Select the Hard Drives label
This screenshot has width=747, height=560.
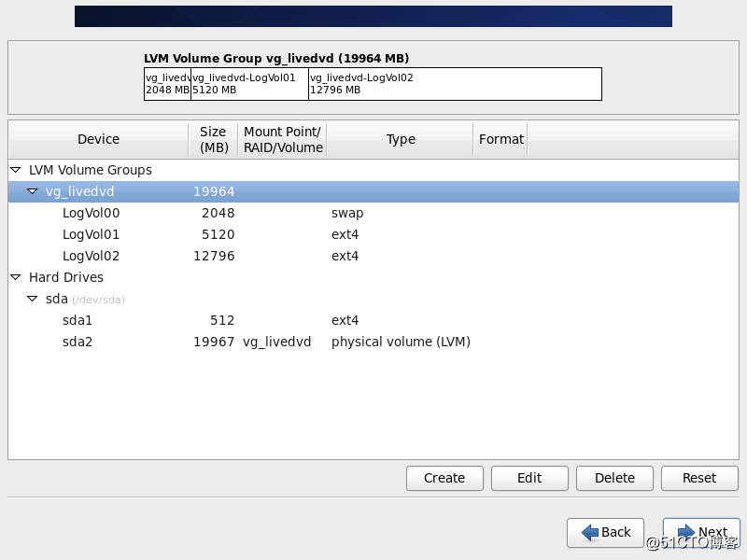coord(65,277)
